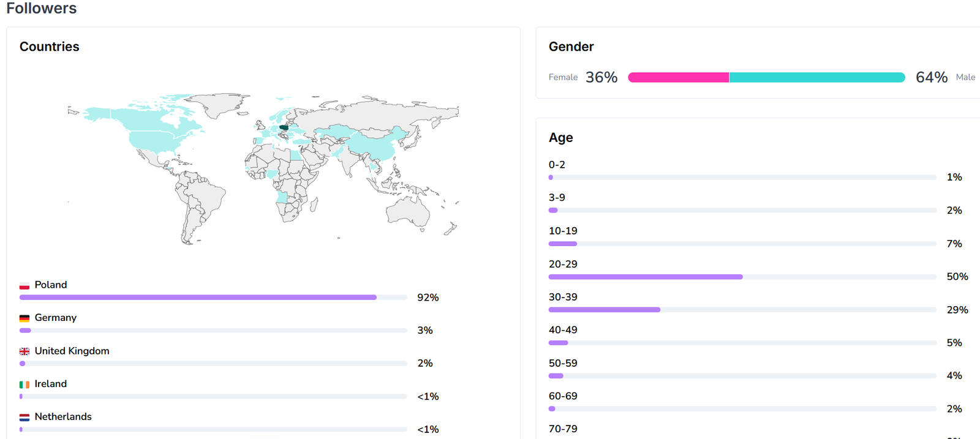Click the Ireland flag icon

pos(24,385)
